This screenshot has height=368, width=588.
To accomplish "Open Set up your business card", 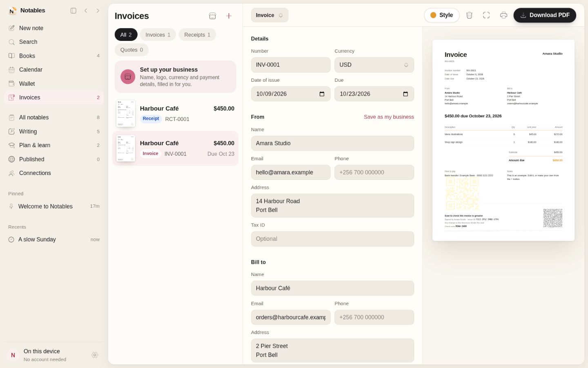I will (175, 77).
